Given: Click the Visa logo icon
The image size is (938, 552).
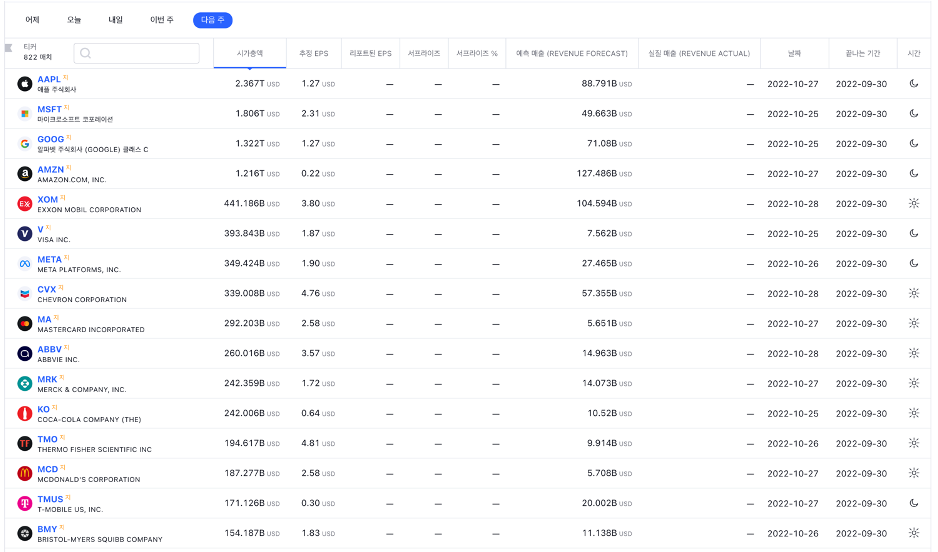Looking at the screenshot, I should click(x=25, y=234).
